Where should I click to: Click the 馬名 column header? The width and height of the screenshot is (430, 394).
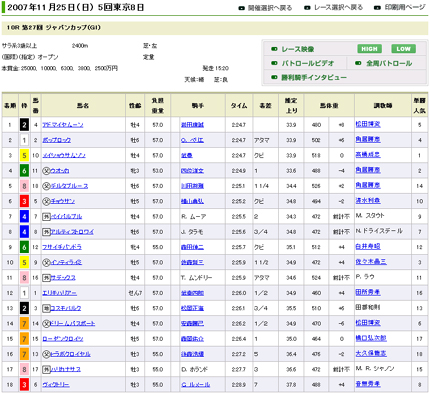(x=83, y=105)
